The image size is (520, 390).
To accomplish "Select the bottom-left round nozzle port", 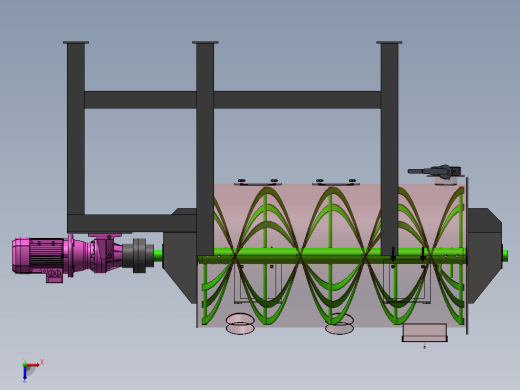I will (x=240, y=323).
